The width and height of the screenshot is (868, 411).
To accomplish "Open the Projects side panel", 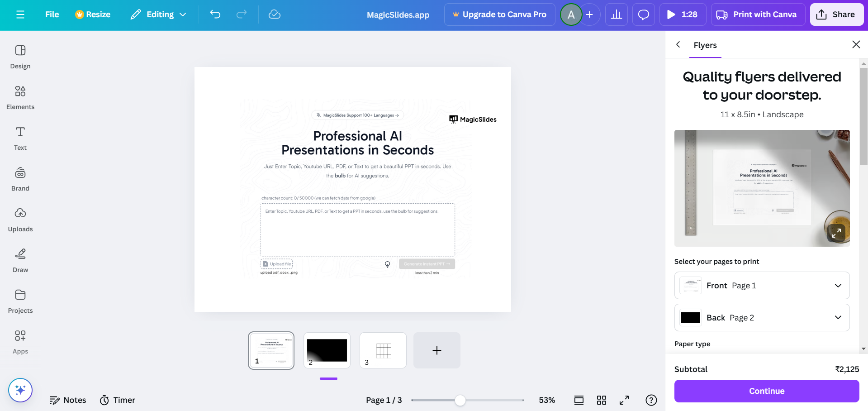I will (x=20, y=301).
